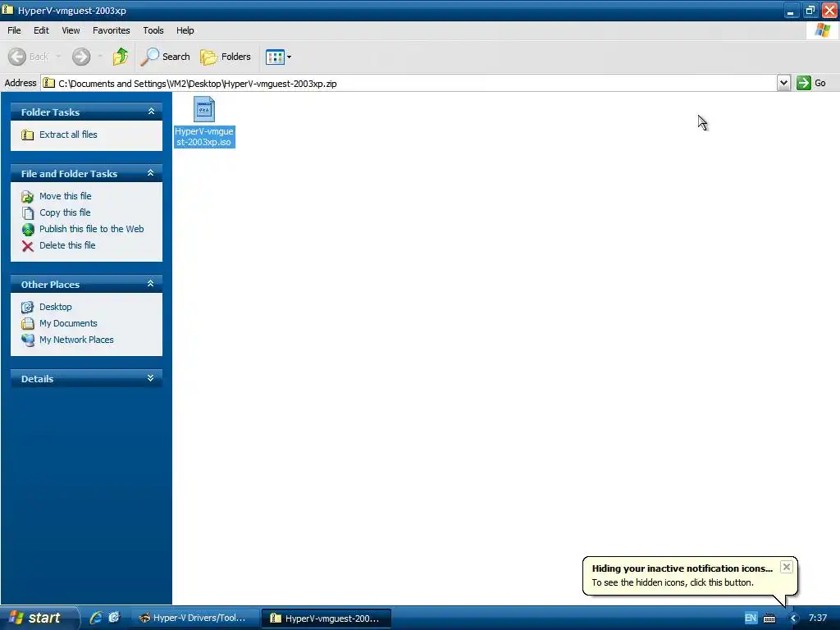840x630 pixels.
Task: Open the File menu
Action: pyautogui.click(x=14, y=30)
